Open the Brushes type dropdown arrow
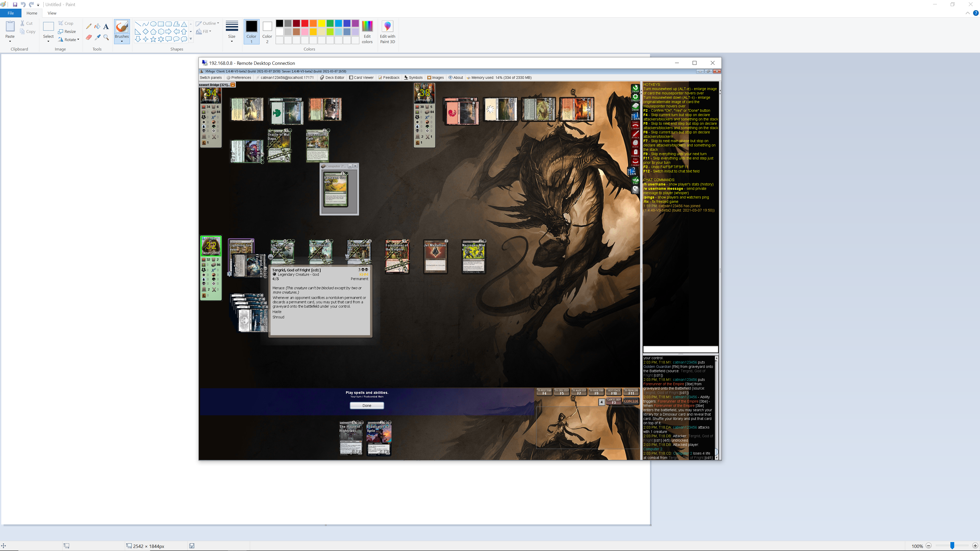This screenshot has height=551, width=980. (x=122, y=41)
